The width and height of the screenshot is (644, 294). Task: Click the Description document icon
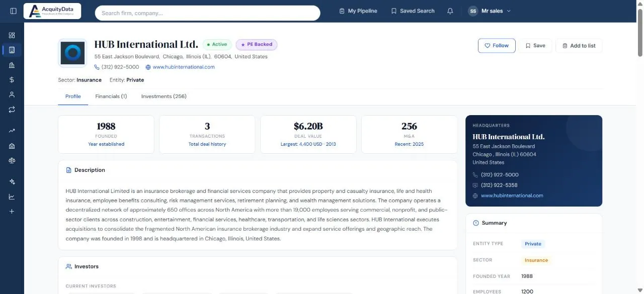tap(69, 170)
